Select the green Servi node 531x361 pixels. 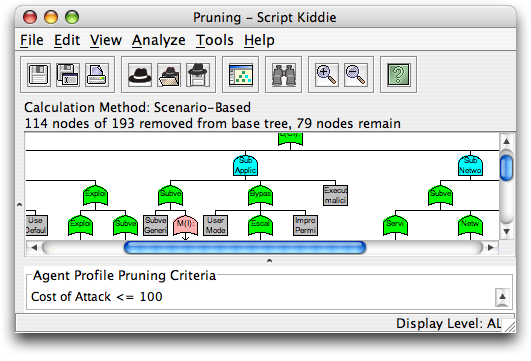[x=395, y=225]
